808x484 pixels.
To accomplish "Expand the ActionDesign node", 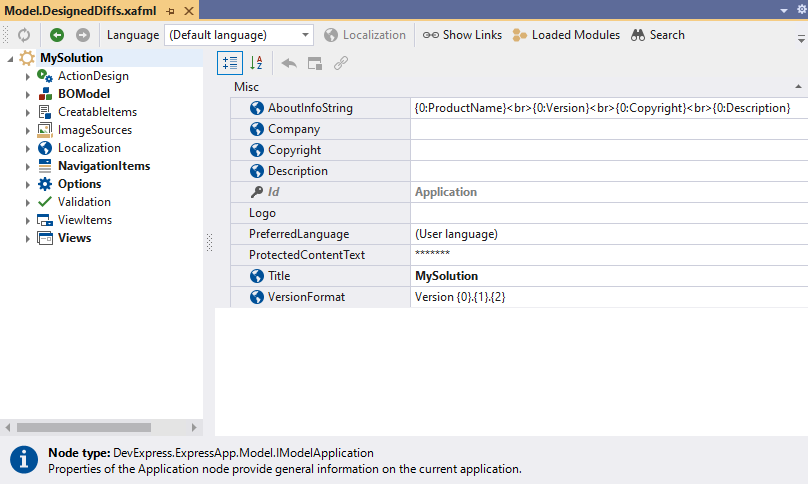I will (x=28, y=77).
